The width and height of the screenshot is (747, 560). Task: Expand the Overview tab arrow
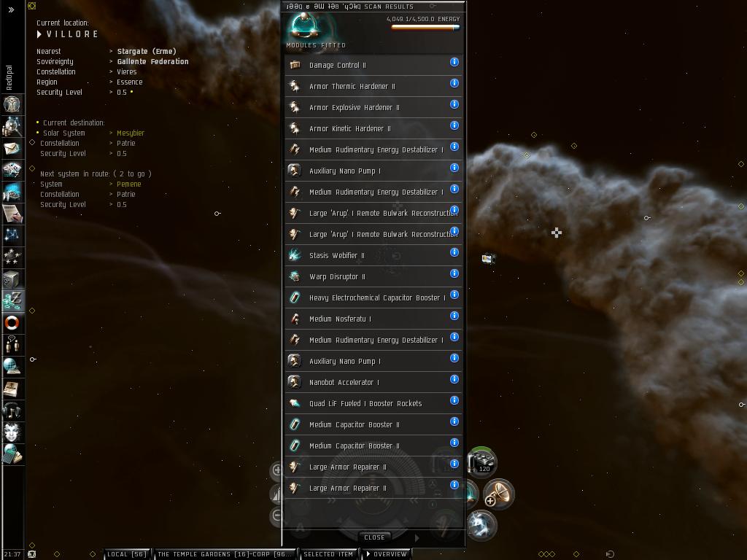368,554
